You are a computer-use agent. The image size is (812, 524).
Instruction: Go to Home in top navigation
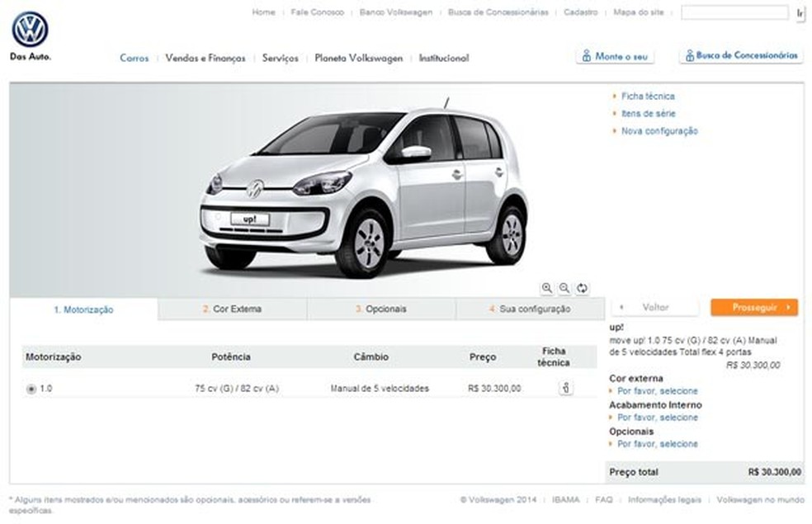pos(263,12)
